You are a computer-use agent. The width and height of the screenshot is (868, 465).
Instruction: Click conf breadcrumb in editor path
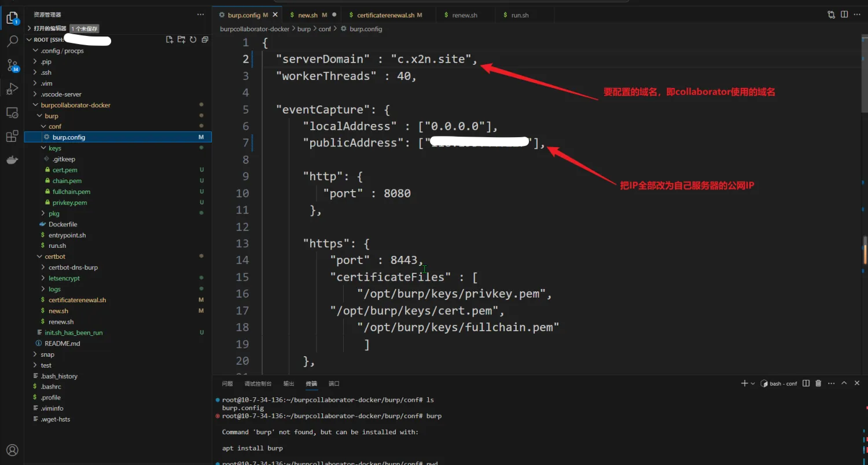point(325,28)
